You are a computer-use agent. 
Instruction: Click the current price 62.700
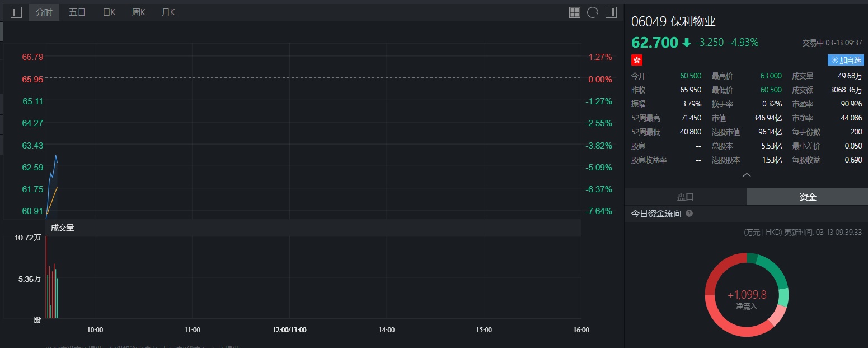[654, 43]
